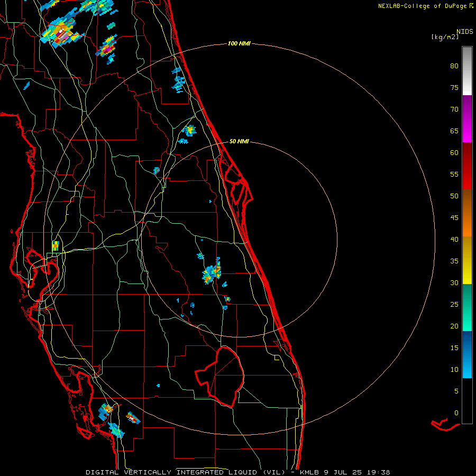Select the 45 value on the VIL scale
Viewport: 476px width, 476px height.
coord(454,218)
